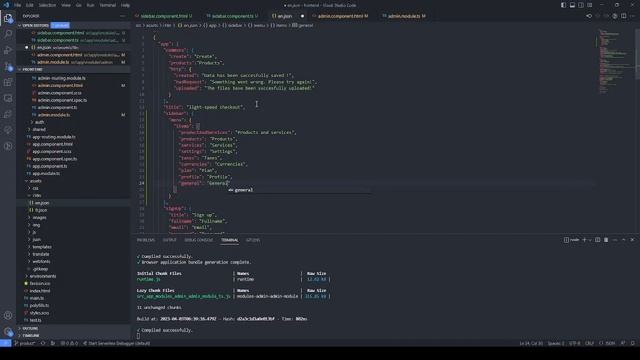Open the Remote Explorer view
640x360 pixels.
pyautogui.click(x=8, y=98)
